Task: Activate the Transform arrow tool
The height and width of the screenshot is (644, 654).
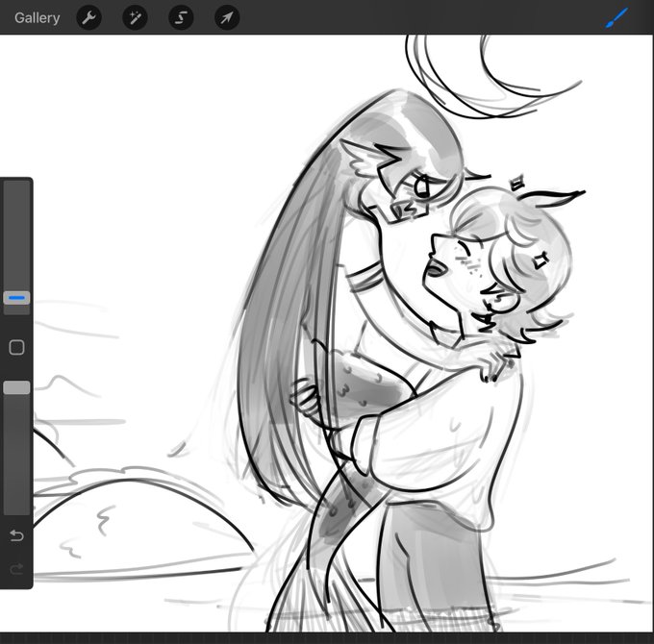Action: (227, 18)
